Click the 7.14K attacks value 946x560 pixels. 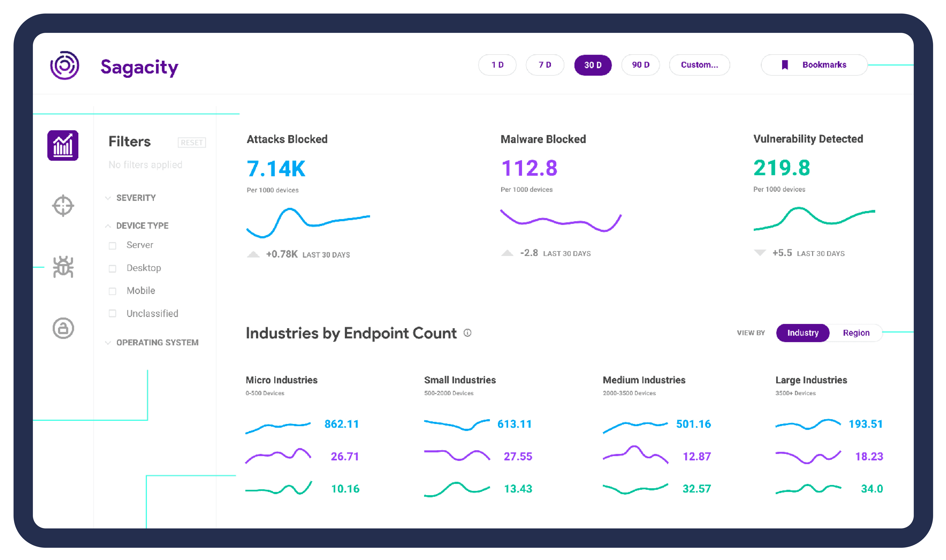(276, 169)
